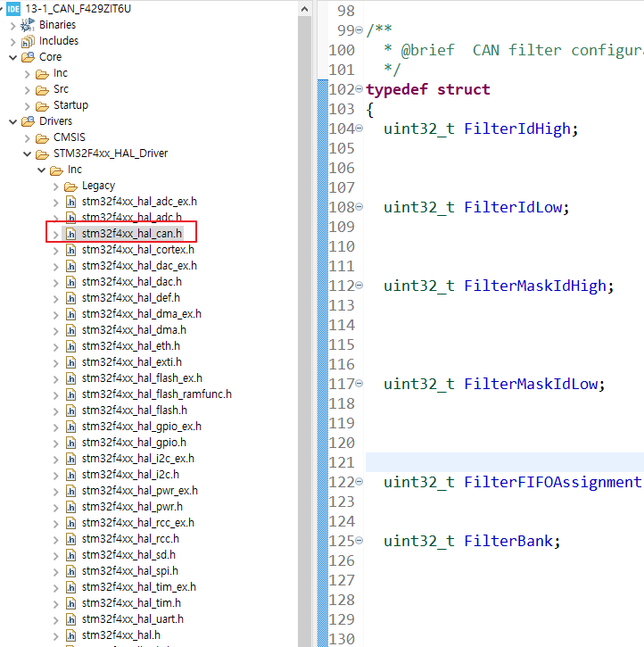
Task: Click the Includes folder icon
Action: pos(29,41)
